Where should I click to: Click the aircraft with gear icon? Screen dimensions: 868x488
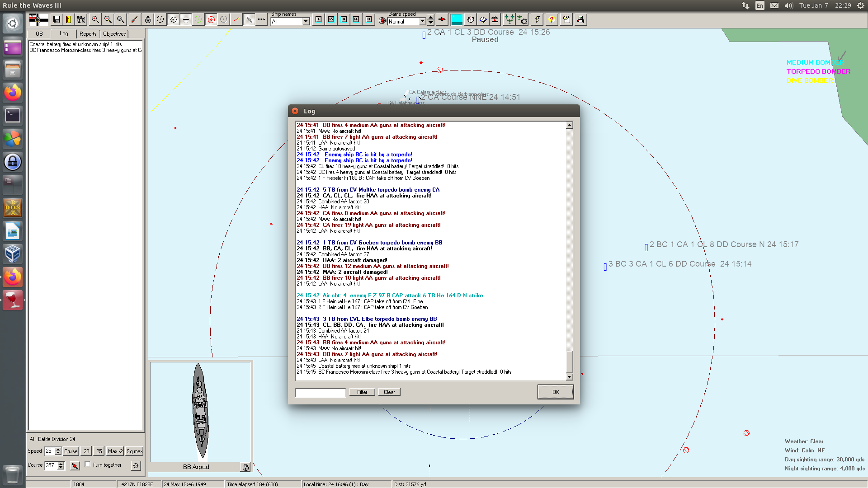(x=522, y=19)
